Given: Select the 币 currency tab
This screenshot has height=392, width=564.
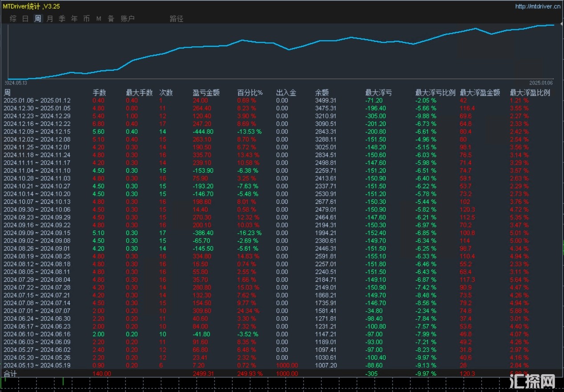Looking at the screenshot, I should click(86, 19).
